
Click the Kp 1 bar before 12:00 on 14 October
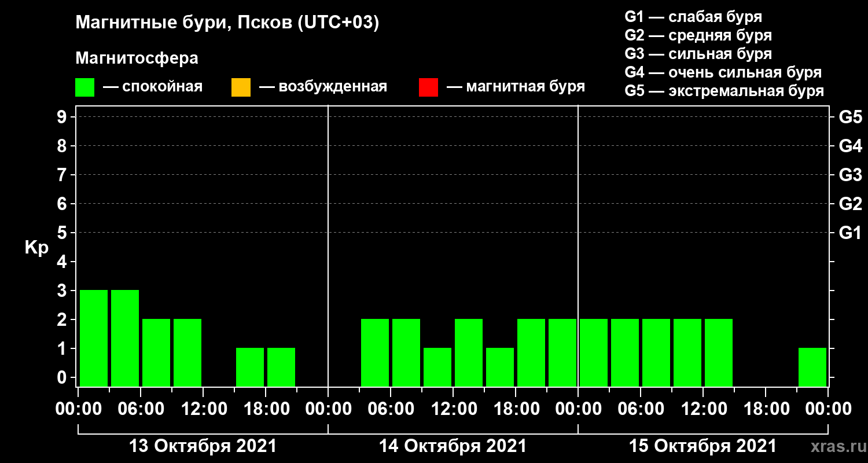click(437, 367)
